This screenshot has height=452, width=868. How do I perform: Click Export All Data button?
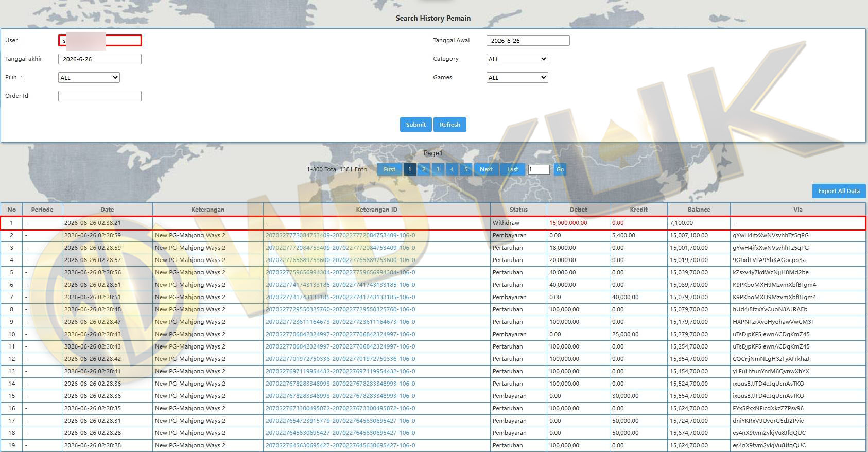pyautogui.click(x=839, y=191)
